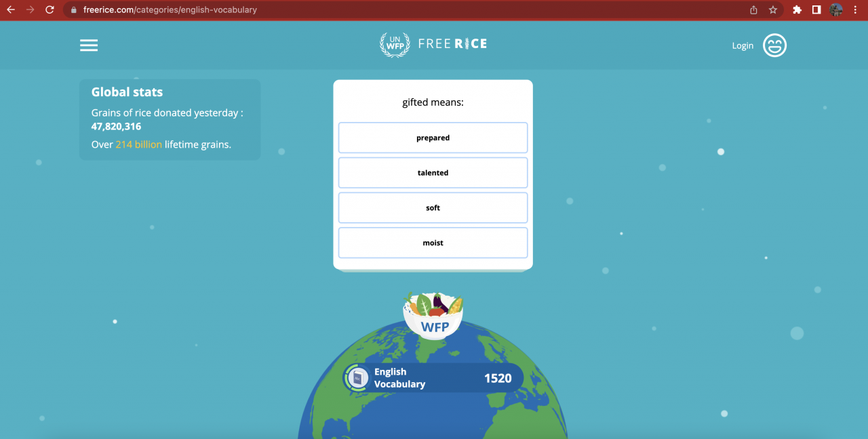Click the browser forward arrow

pos(30,10)
